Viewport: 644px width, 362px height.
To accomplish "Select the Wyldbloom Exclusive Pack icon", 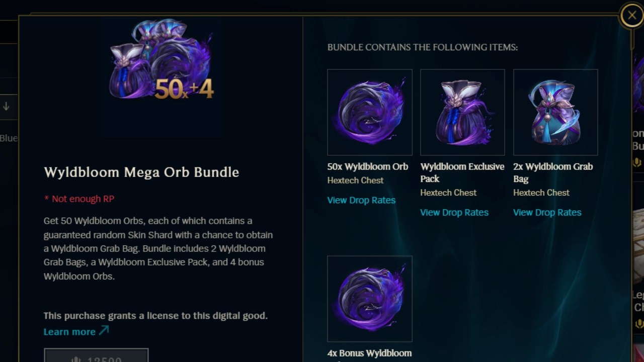I will coord(462,112).
